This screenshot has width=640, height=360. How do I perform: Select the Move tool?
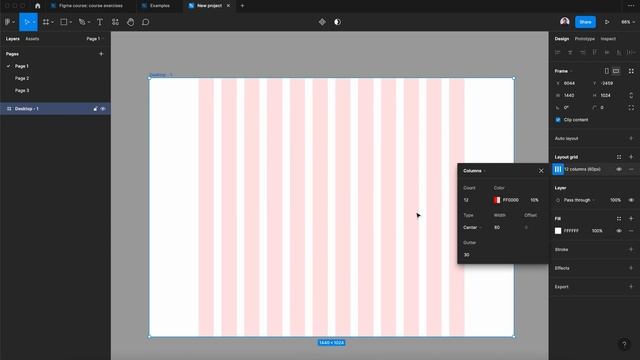point(26,22)
